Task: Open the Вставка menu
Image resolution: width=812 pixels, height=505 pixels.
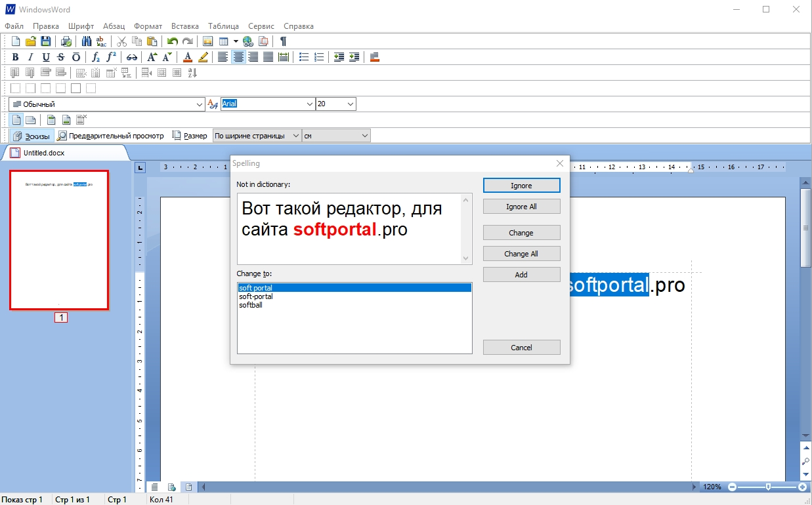Action: click(x=185, y=26)
